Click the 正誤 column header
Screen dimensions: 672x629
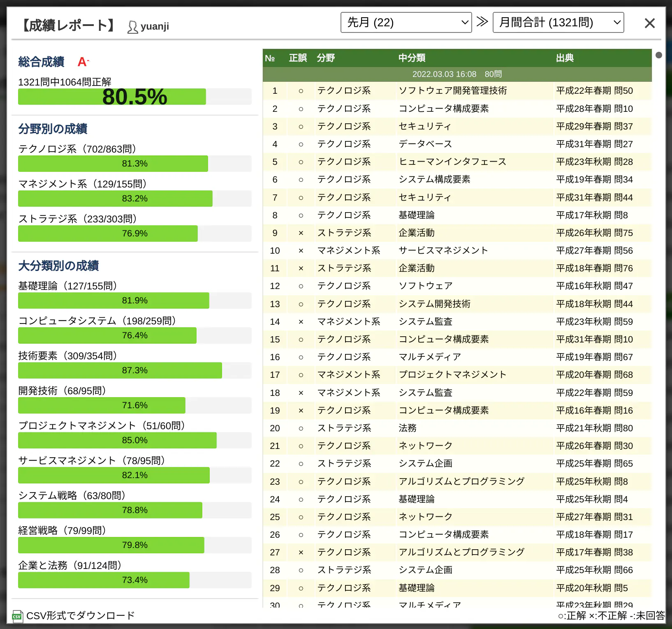297,58
